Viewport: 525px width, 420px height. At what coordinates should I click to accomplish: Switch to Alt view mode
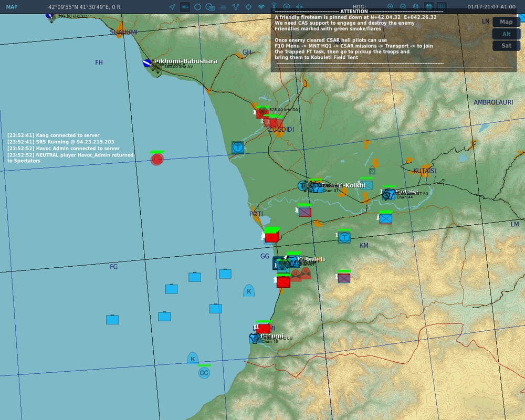506,34
